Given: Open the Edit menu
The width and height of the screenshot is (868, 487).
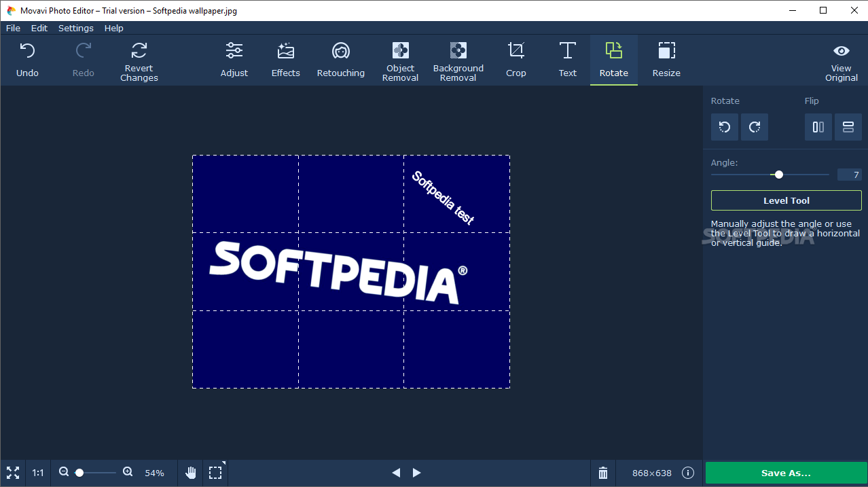Looking at the screenshot, I should pyautogui.click(x=39, y=28).
